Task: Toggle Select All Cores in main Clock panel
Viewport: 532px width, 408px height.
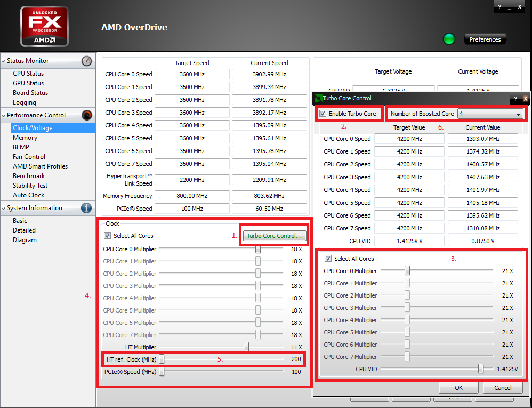Action: (x=108, y=236)
